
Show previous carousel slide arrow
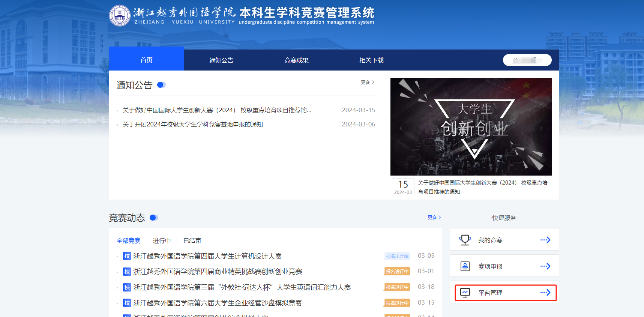pyautogui.click(x=401, y=128)
